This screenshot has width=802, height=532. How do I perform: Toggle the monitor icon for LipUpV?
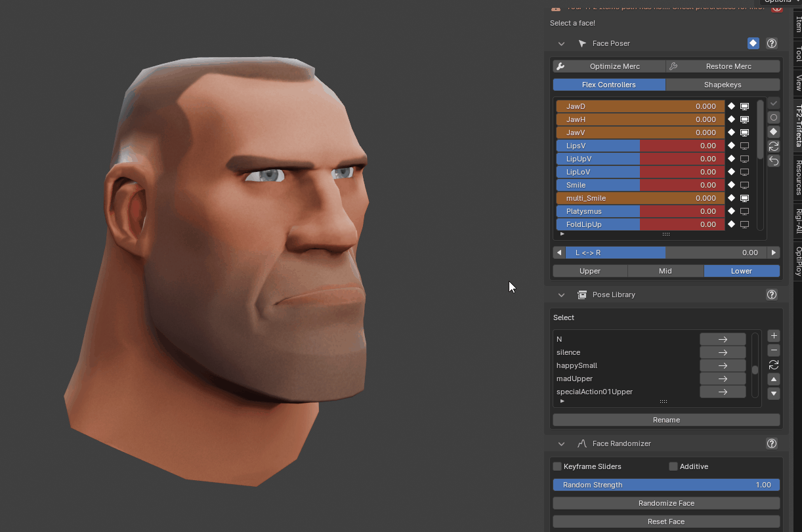click(745, 159)
